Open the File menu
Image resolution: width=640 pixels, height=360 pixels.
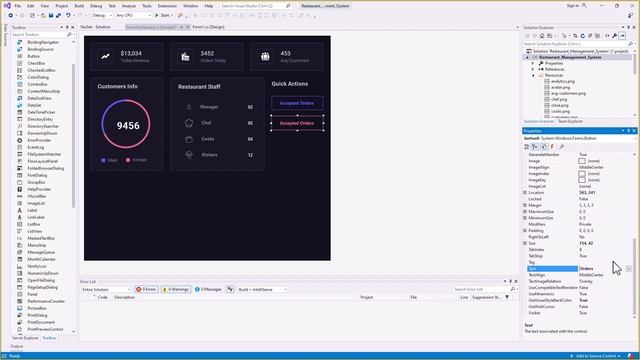18,6
